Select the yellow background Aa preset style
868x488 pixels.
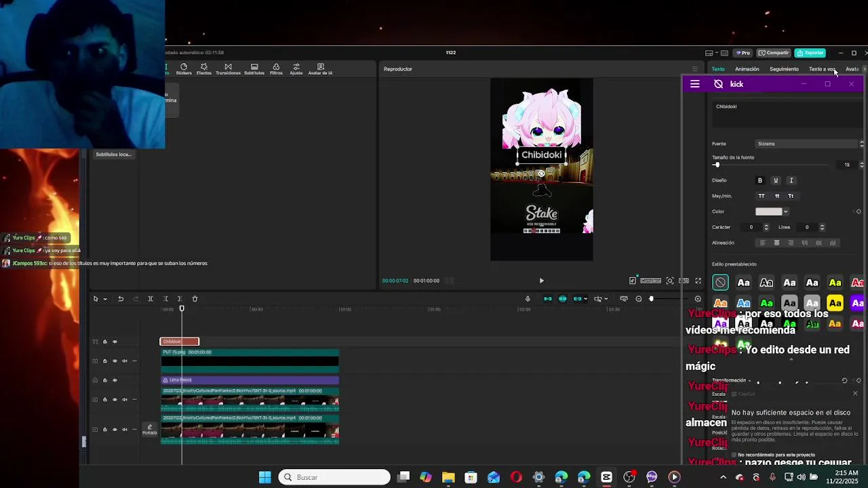point(835,303)
